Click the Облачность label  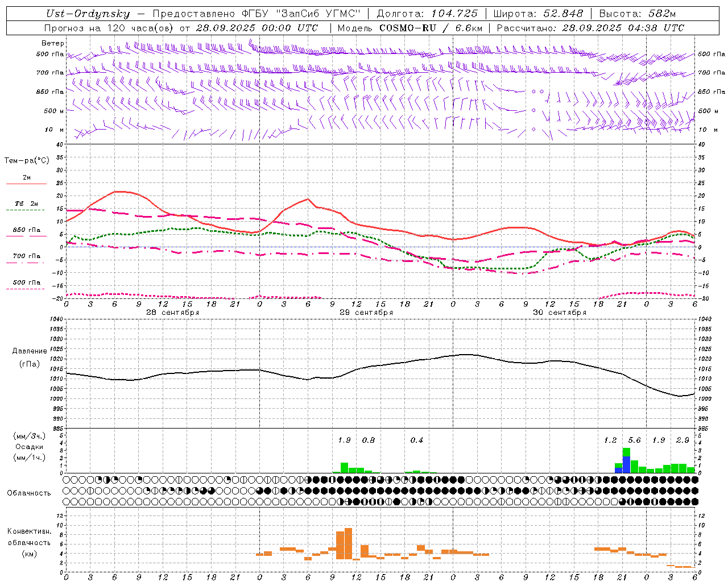pos(29,493)
